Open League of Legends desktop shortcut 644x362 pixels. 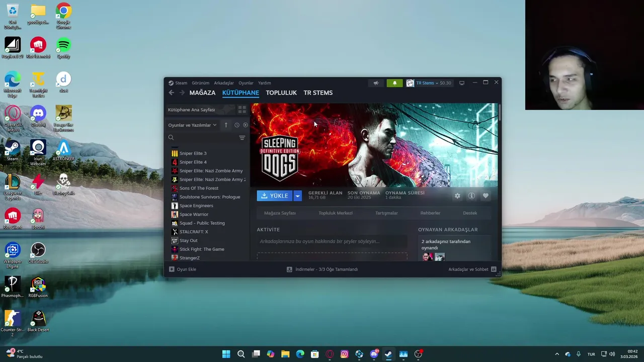pyautogui.click(x=13, y=186)
